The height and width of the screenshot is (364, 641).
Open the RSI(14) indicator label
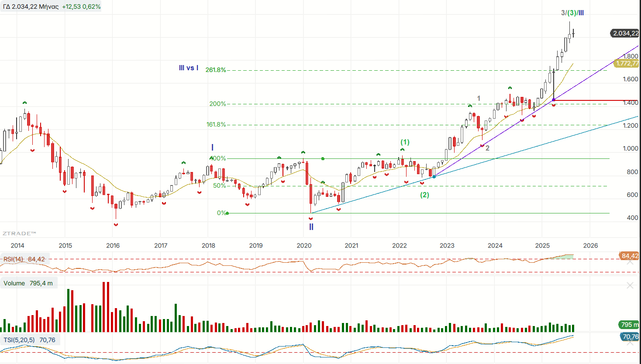pyautogui.click(x=24, y=259)
